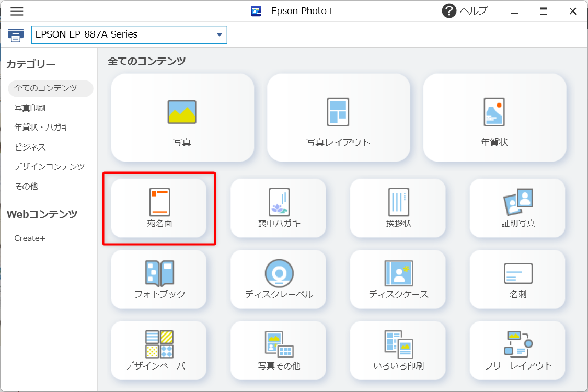Open the highlighted 宛名面 address tile
The image size is (588, 392).
pos(159,208)
